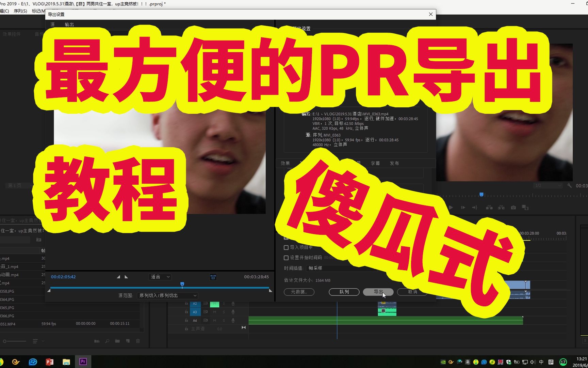Click the 导出 (Export) button

click(378, 292)
